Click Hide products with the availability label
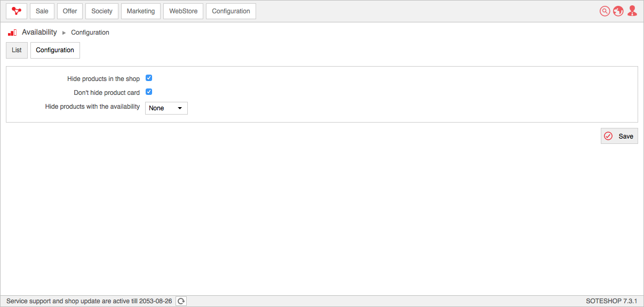 pyautogui.click(x=92, y=107)
